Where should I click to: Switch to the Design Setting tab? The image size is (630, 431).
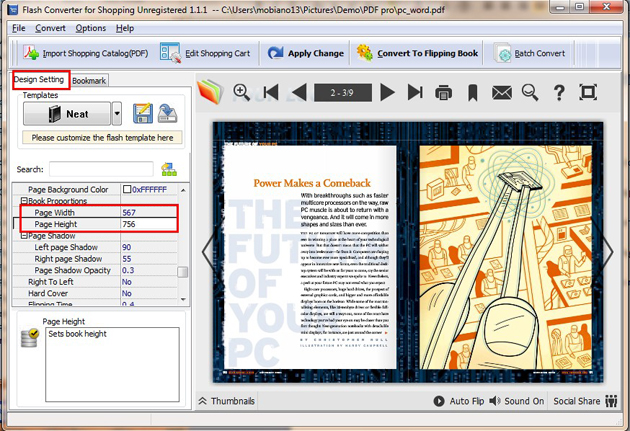(39, 80)
